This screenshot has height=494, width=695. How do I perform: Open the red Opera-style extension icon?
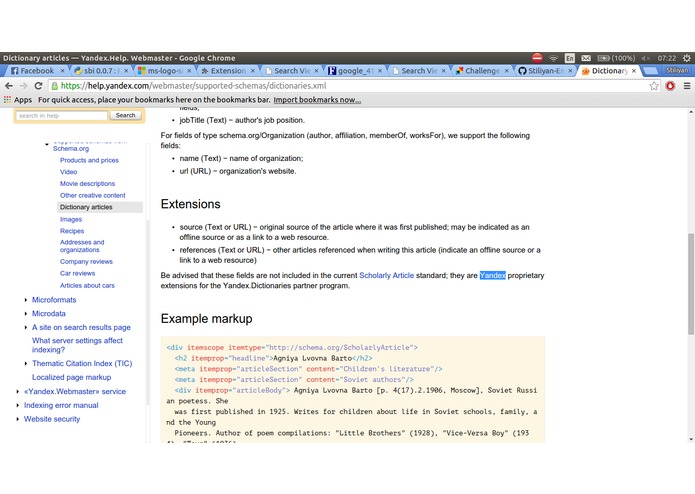tap(670, 86)
